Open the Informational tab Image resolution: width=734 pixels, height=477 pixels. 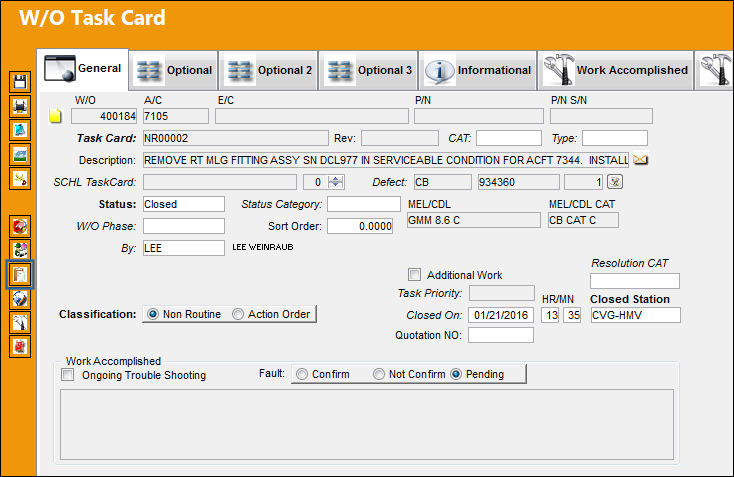click(478, 70)
